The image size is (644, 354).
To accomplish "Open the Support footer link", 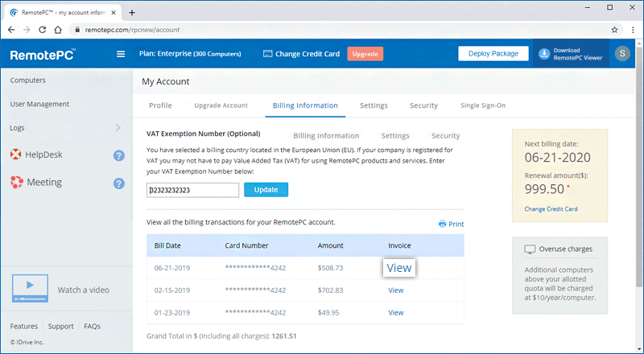I will point(61,326).
